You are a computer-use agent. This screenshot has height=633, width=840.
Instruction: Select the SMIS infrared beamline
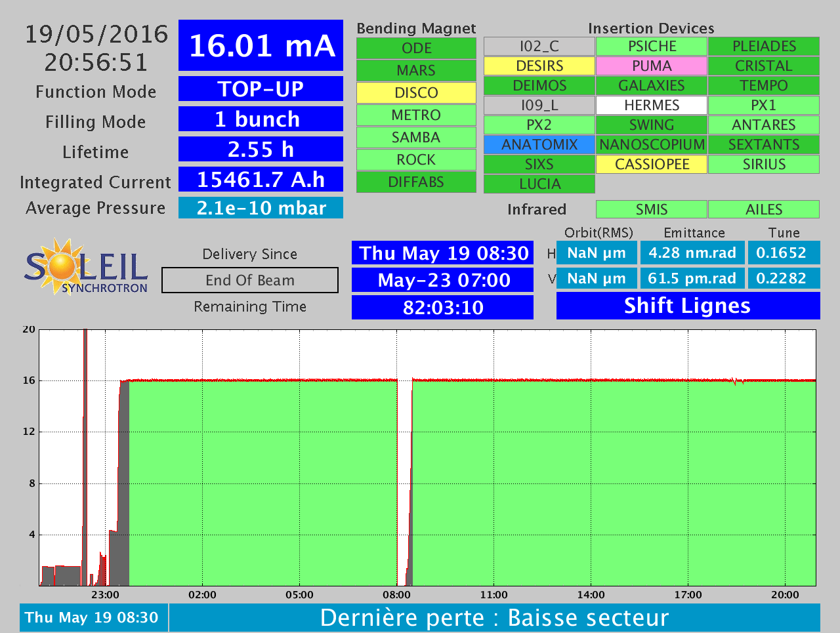652,209
